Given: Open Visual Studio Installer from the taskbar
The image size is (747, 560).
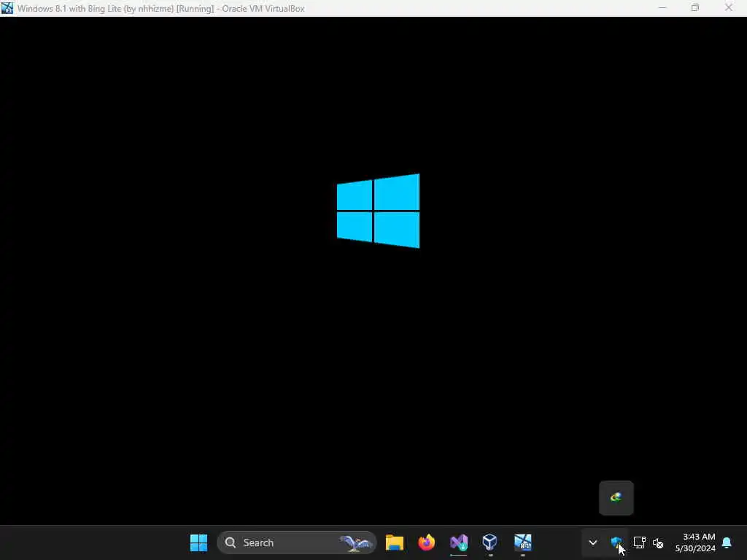Looking at the screenshot, I should click(x=459, y=542).
